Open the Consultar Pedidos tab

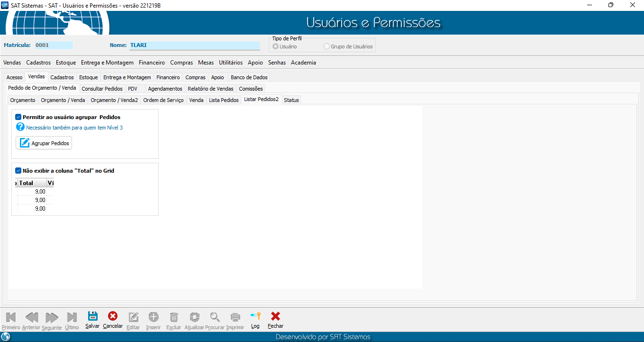click(102, 89)
